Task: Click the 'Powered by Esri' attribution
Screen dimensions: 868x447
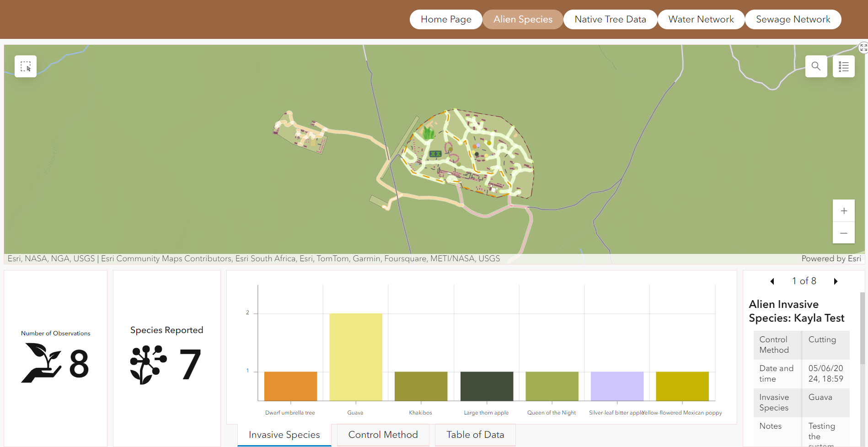Action: pos(831,259)
